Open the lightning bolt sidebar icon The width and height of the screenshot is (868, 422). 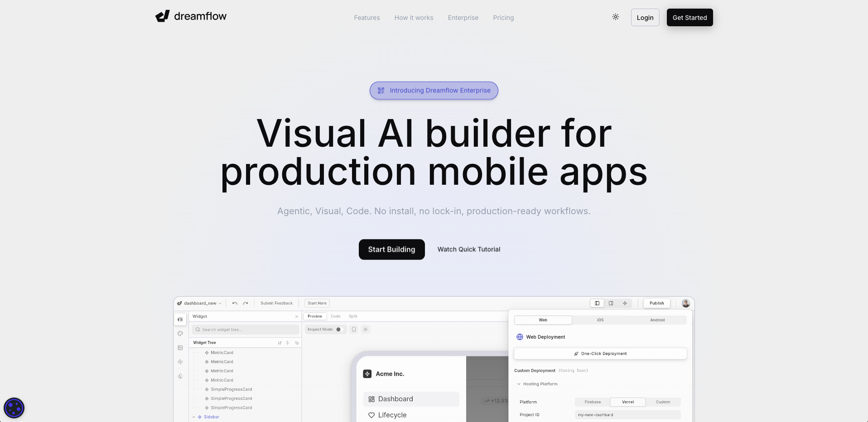tap(180, 362)
